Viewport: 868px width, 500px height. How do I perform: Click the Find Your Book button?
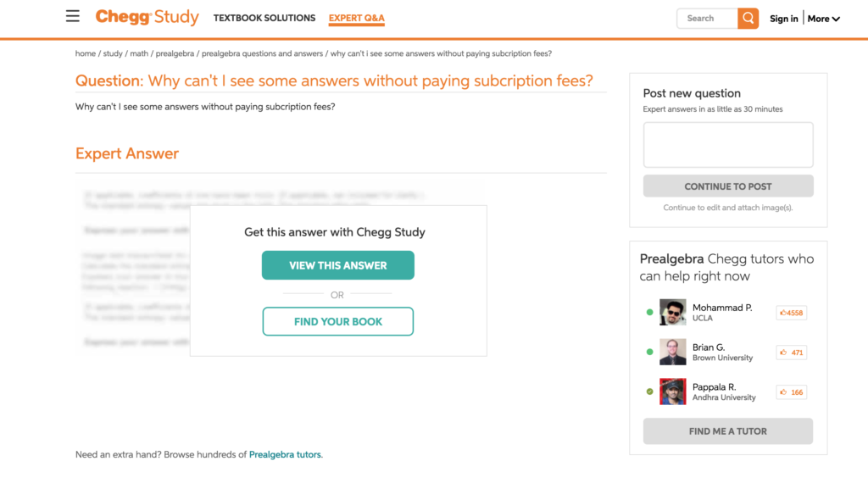click(337, 322)
